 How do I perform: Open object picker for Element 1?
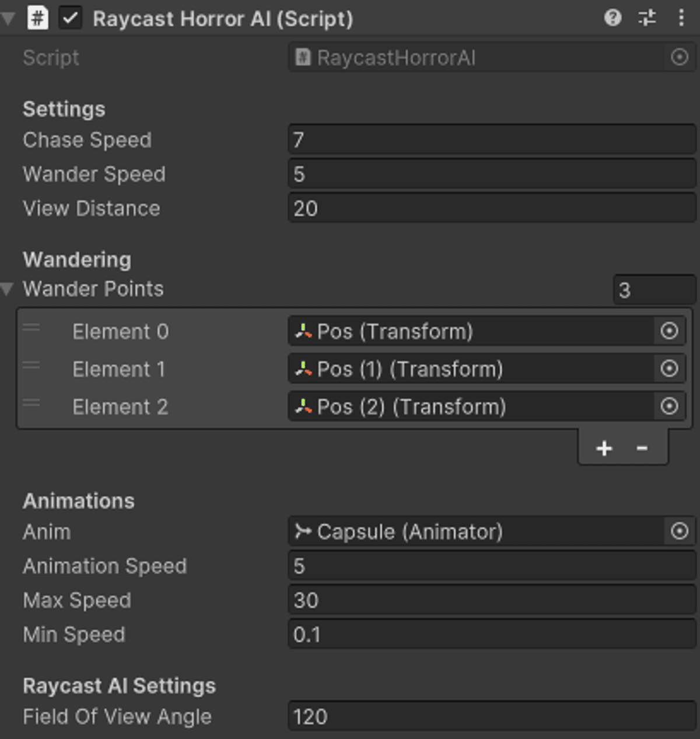[x=669, y=369]
